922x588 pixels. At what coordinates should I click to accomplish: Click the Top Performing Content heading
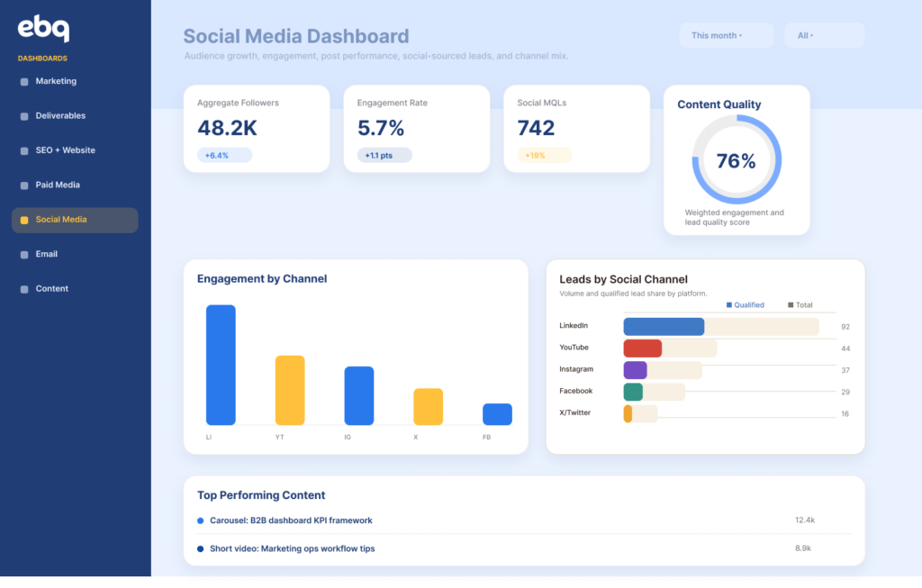coord(261,495)
